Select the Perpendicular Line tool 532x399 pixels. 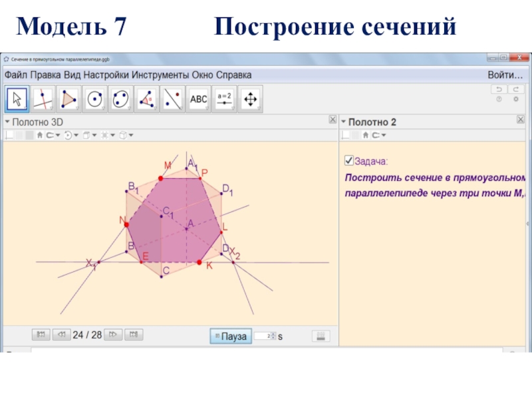point(43,99)
